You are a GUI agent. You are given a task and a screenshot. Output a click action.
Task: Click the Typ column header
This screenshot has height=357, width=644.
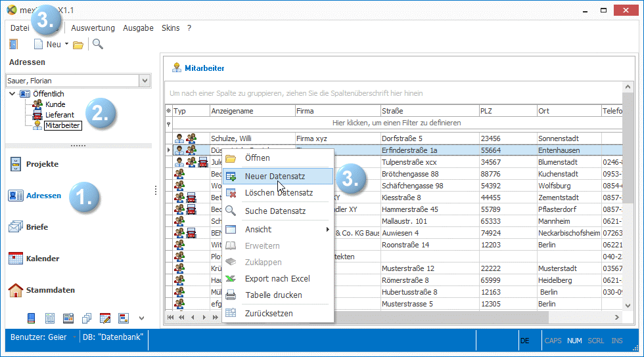191,111
